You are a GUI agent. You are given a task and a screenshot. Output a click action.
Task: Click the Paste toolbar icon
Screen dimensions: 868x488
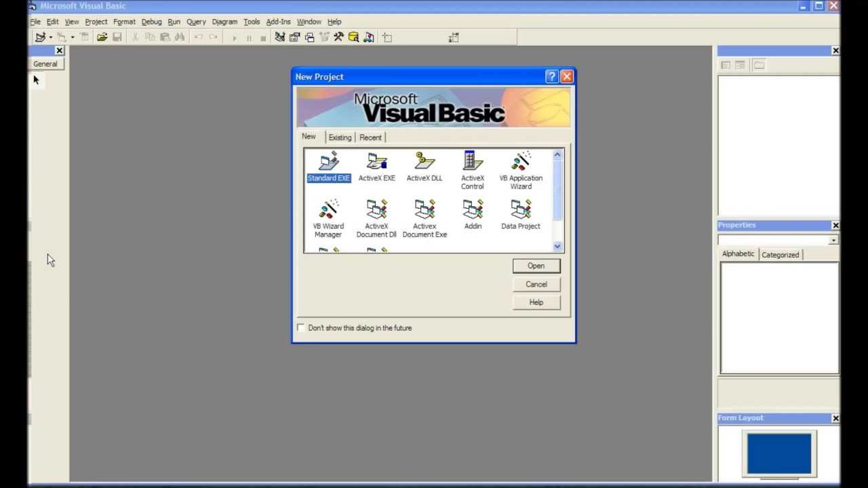(165, 37)
